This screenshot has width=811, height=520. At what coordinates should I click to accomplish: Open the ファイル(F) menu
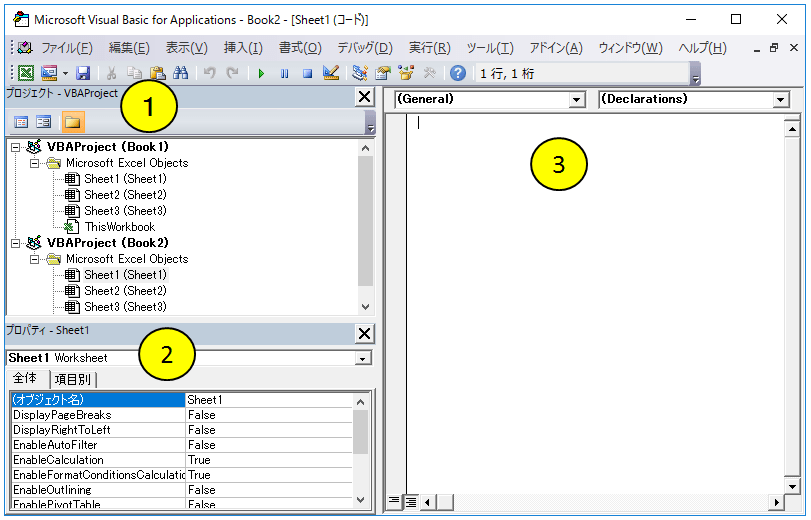pyautogui.click(x=67, y=48)
